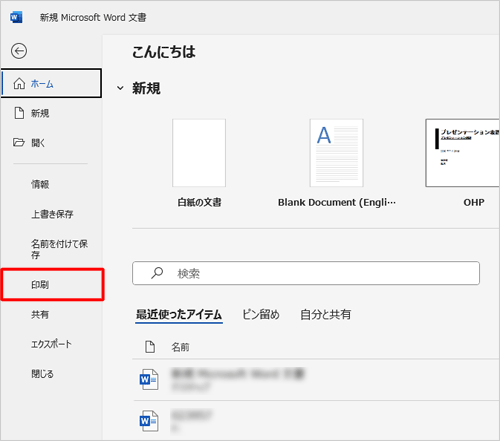Click the Word logo in title bar
The image size is (500, 441).
pos(16,17)
